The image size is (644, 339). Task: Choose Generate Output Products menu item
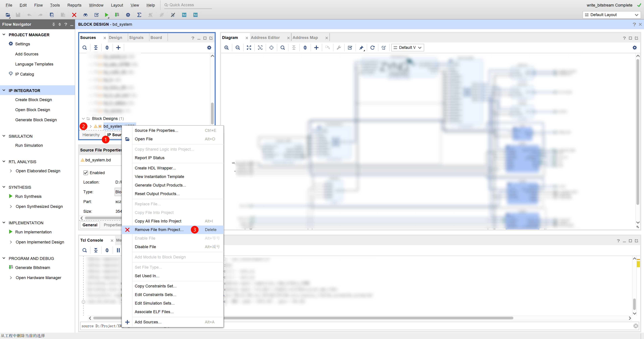click(x=173, y=185)
